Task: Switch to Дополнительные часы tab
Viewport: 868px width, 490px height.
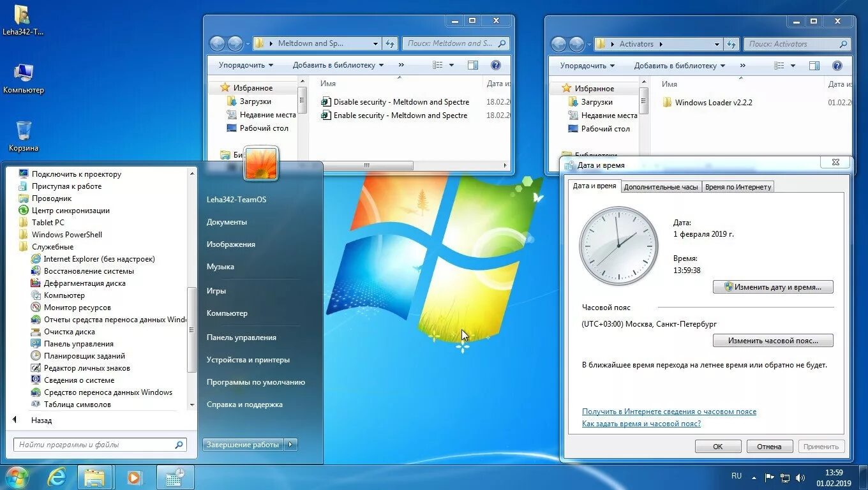Action: pos(661,187)
